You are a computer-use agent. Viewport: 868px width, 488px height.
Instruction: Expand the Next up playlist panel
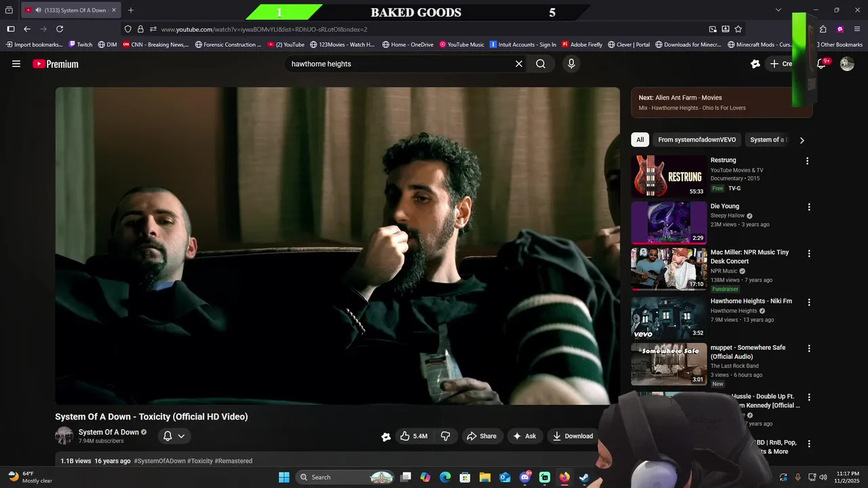(x=722, y=102)
